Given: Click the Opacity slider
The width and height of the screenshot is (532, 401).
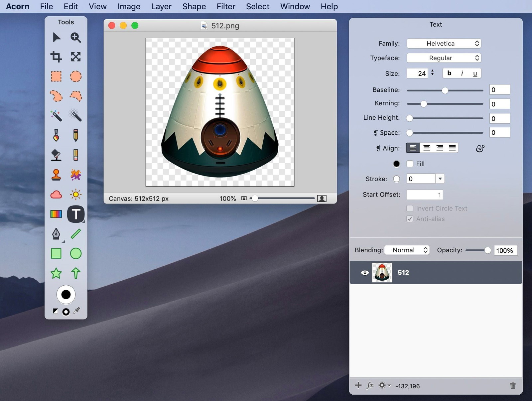Looking at the screenshot, I should click(x=478, y=250).
